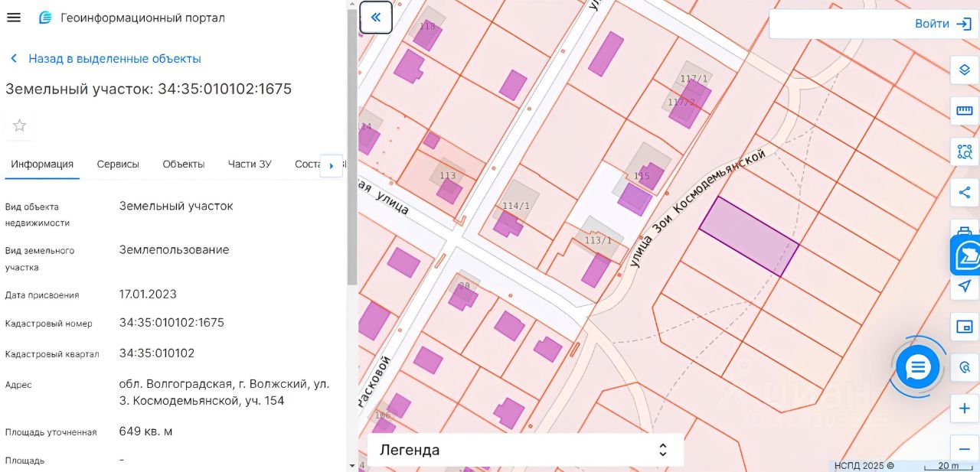Switch to the Информация tab

point(42,164)
